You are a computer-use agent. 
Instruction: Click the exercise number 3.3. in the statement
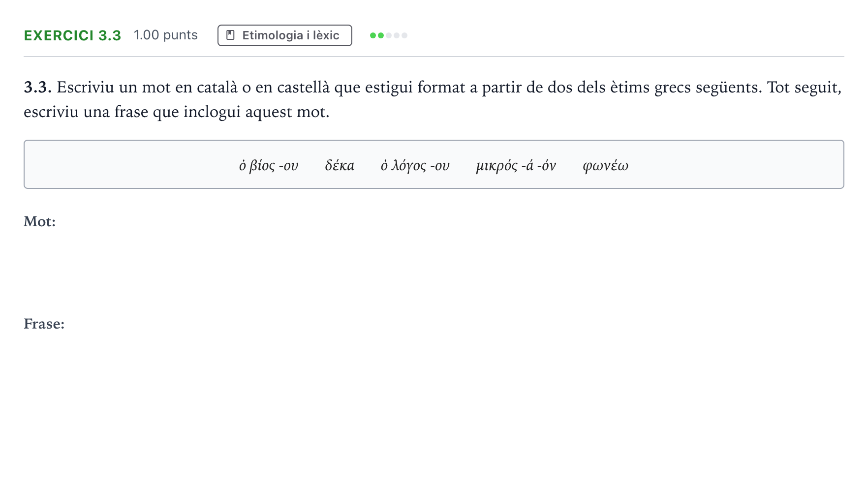tap(38, 87)
